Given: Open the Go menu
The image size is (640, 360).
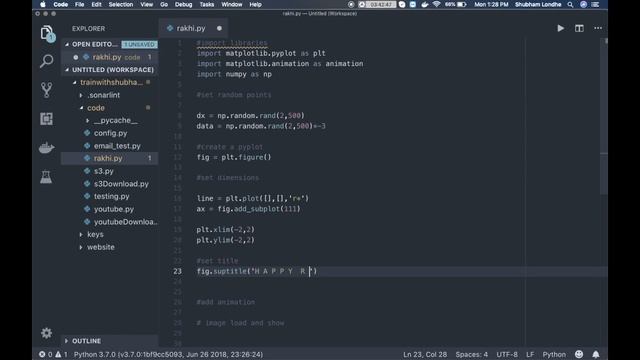Looking at the screenshot, I should click(164, 4).
